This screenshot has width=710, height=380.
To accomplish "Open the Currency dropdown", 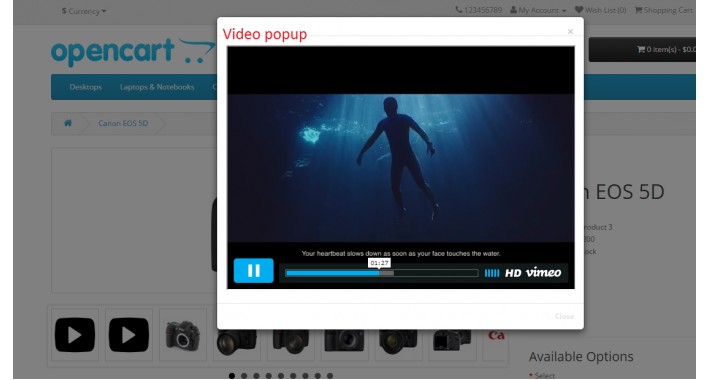I will pyautogui.click(x=84, y=11).
